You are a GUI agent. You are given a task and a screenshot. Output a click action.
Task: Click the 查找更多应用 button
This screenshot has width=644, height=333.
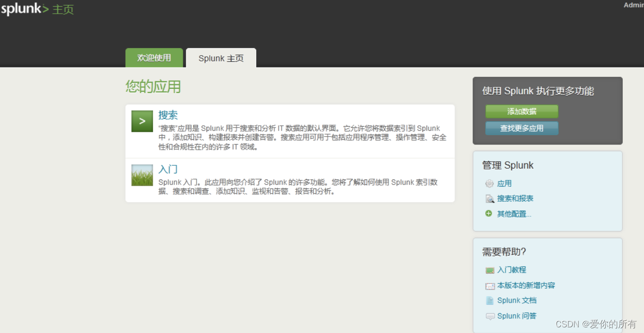click(522, 128)
